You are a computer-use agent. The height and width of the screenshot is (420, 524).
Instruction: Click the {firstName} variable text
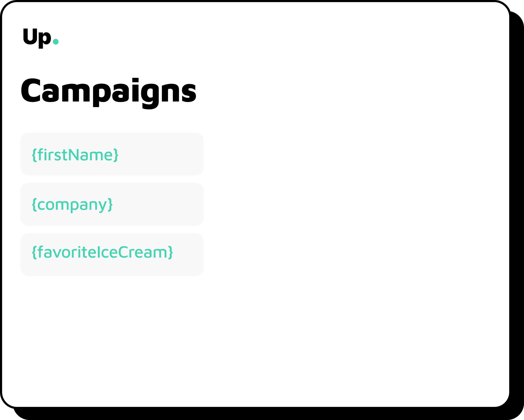(75, 155)
